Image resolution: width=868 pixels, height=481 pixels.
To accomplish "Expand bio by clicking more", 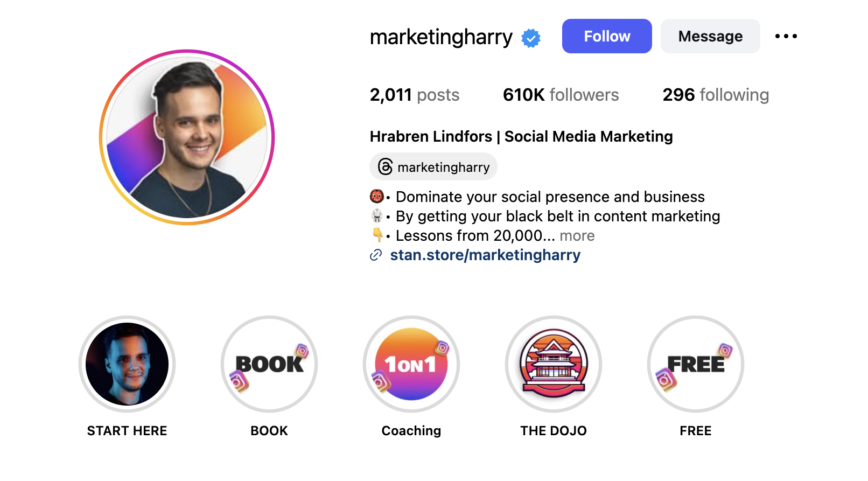I will coord(577,236).
